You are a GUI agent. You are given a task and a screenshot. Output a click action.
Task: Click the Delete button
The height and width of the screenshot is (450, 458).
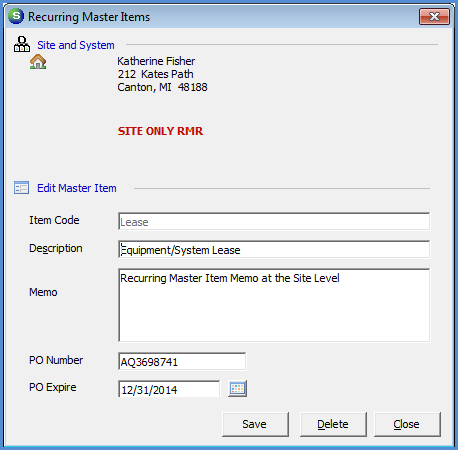pyautogui.click(x=333, y=424)
